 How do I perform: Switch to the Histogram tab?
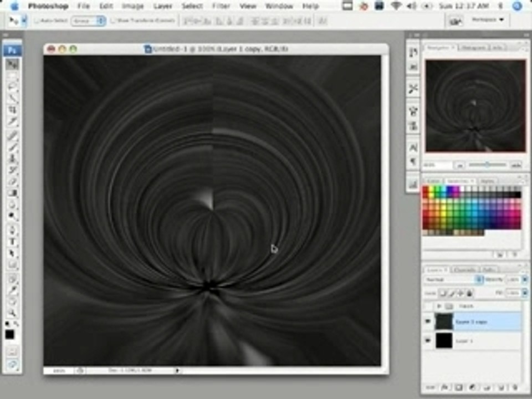474,48
